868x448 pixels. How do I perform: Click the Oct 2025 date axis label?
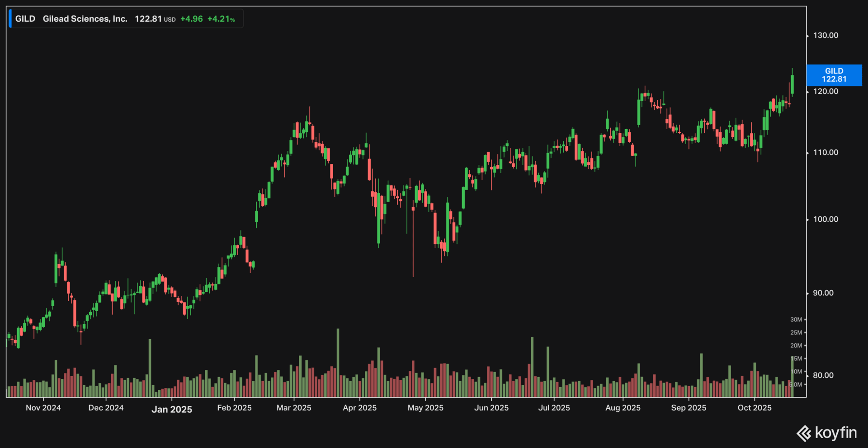click(755, 408)
